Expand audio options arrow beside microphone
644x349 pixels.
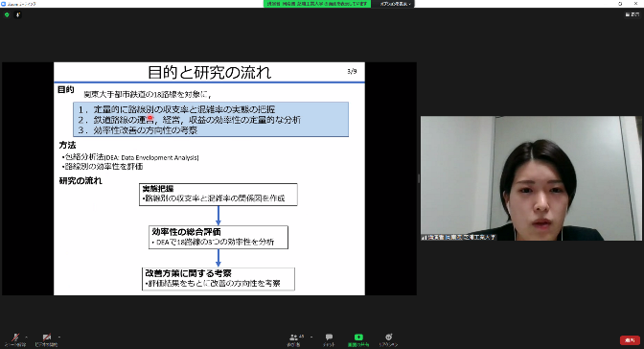pyautogui.click(x=26, y=337)
